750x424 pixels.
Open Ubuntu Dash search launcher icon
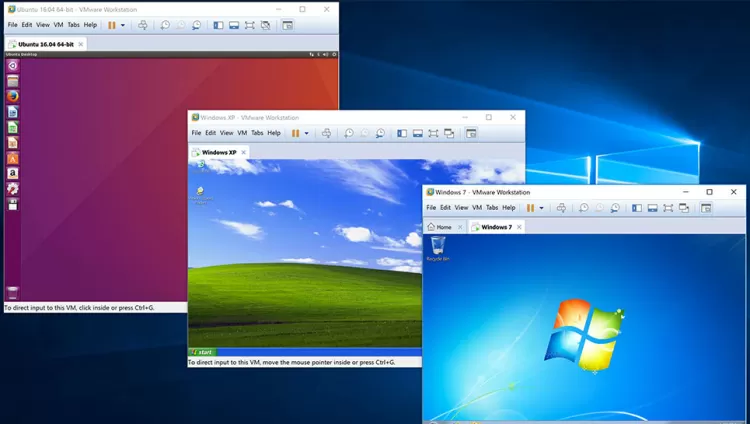pos(13,66)
